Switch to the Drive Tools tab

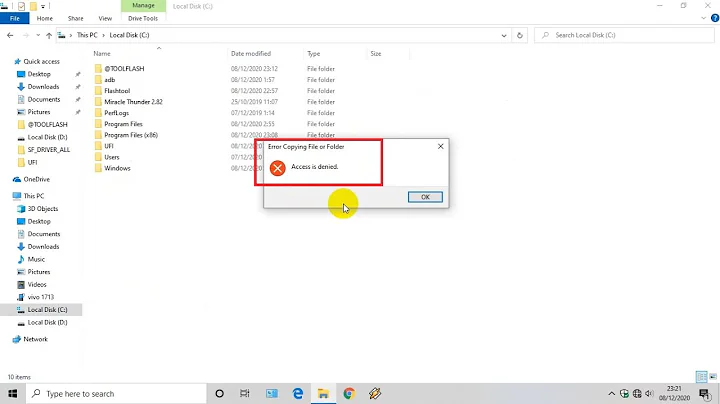click(x=143, y=18)
